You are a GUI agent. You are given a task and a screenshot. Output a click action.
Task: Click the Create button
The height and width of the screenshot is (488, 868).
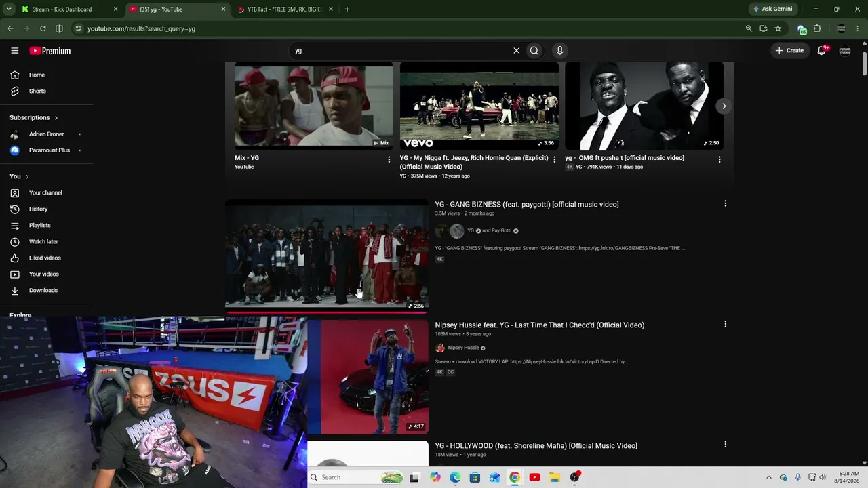point(789,50)
